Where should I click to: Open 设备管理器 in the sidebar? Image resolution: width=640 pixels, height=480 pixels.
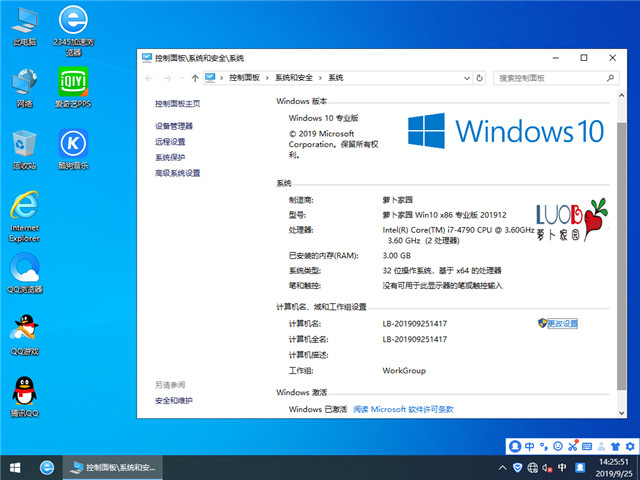tap(174, 126)
